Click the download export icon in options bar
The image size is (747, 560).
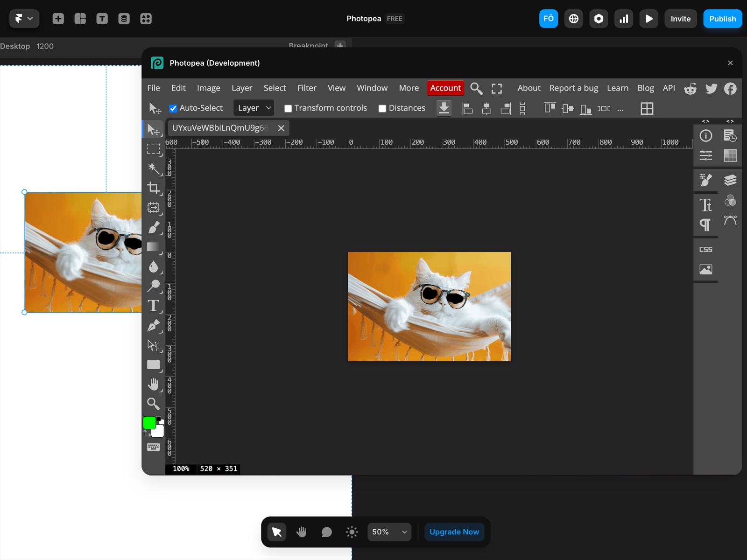444,108
